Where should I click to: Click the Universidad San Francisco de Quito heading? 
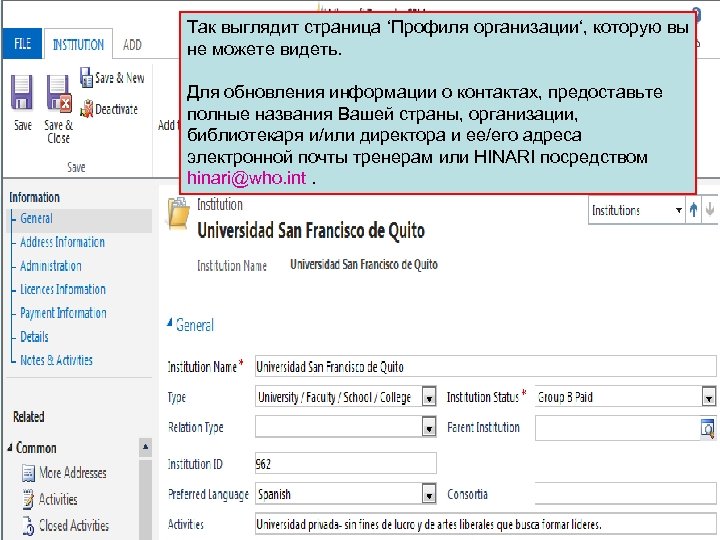(311, 231)
